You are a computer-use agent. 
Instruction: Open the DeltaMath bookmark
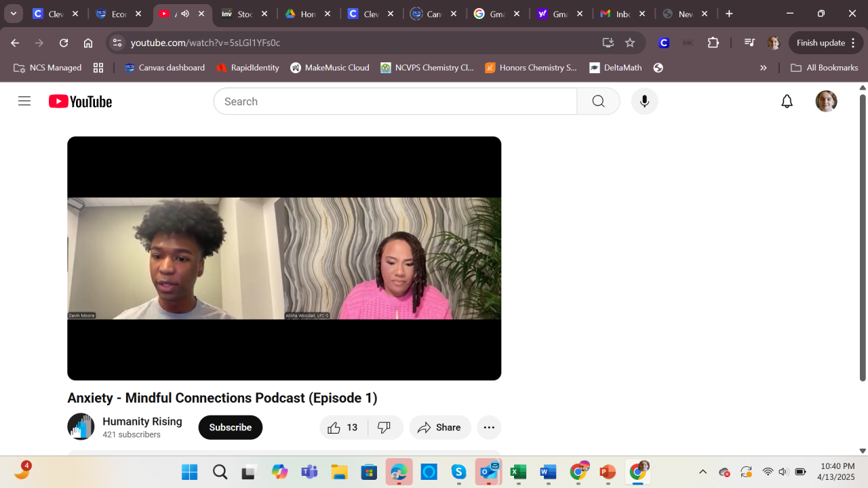coord(616,68)
